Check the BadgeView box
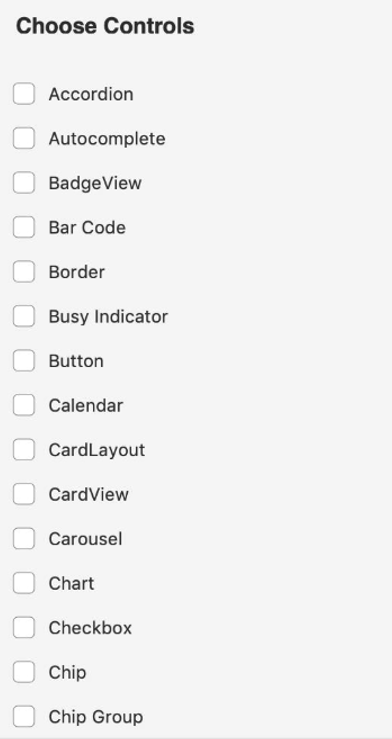 pyautogui.click(x=24, y=183)
